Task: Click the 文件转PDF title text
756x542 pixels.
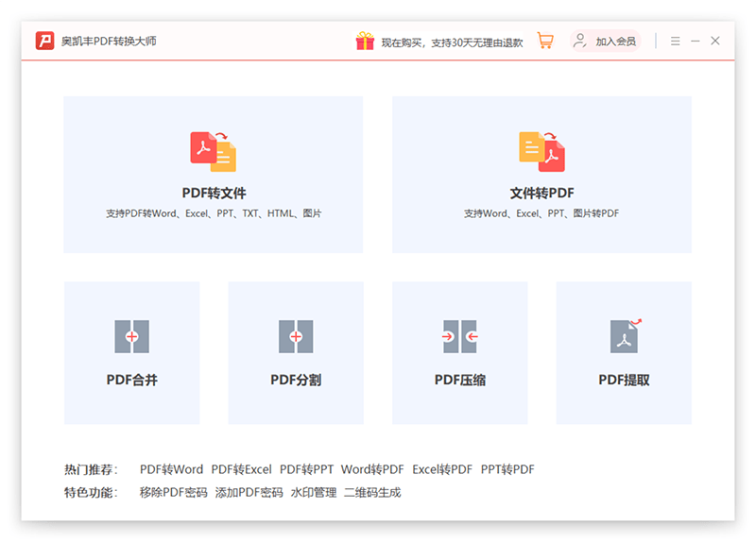Action: point(541,194)
